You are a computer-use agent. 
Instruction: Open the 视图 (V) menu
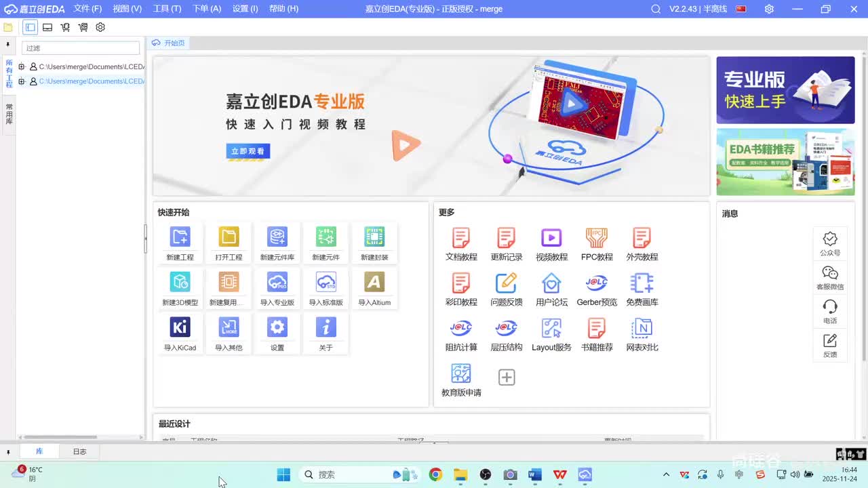pyautogui.click(x=127, y=9)
